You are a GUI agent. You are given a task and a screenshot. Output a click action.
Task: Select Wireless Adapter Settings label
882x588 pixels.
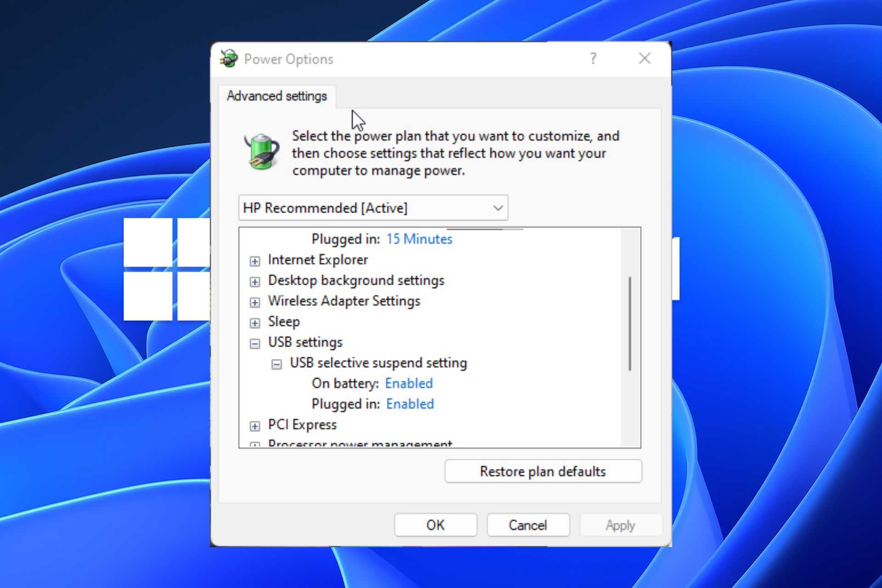[344, 301]
